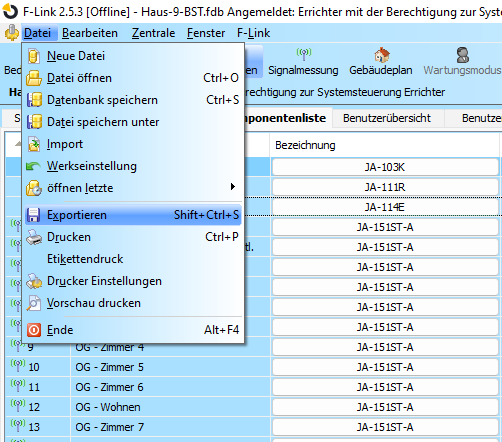Open the Fenster menu
Image resolution: width=502 pixels, height=442 pixels.
[x=206, y=33]
